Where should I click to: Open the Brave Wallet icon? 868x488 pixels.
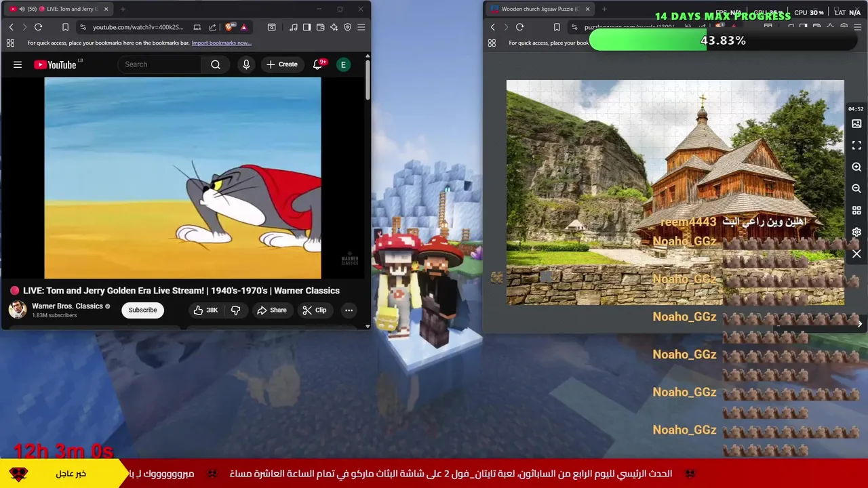coord(321,27)
